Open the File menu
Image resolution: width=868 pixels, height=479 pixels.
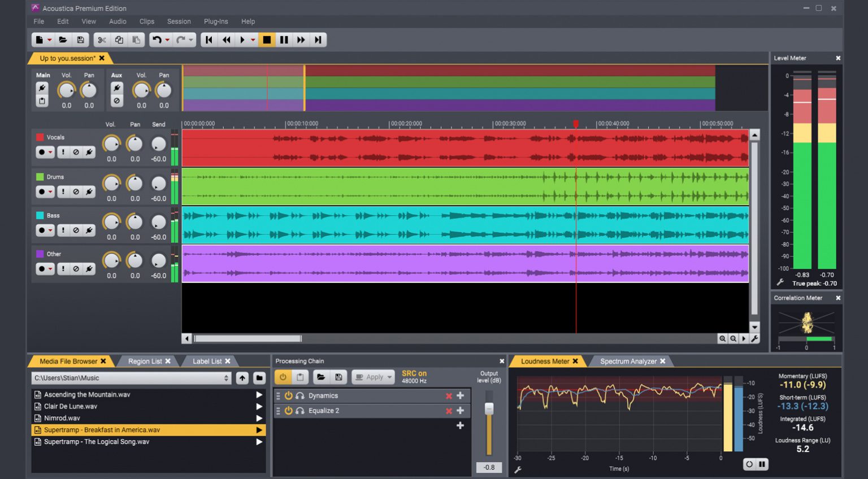pos(39,21)
